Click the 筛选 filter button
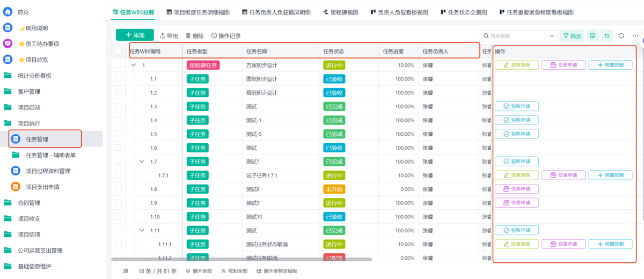 [x=572, y=36]
